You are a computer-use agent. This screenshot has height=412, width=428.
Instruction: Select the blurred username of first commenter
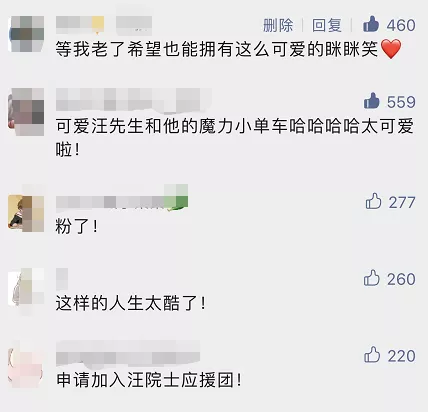coord(104,25)
